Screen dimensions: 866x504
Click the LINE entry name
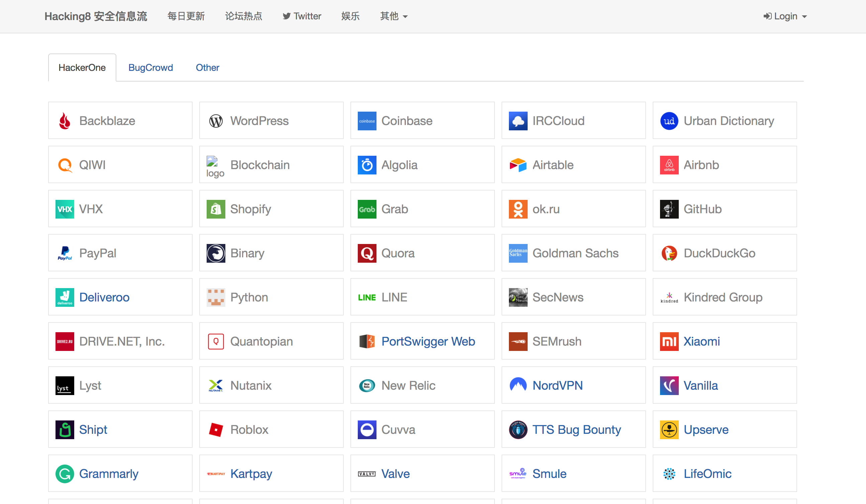coord(394,297)
